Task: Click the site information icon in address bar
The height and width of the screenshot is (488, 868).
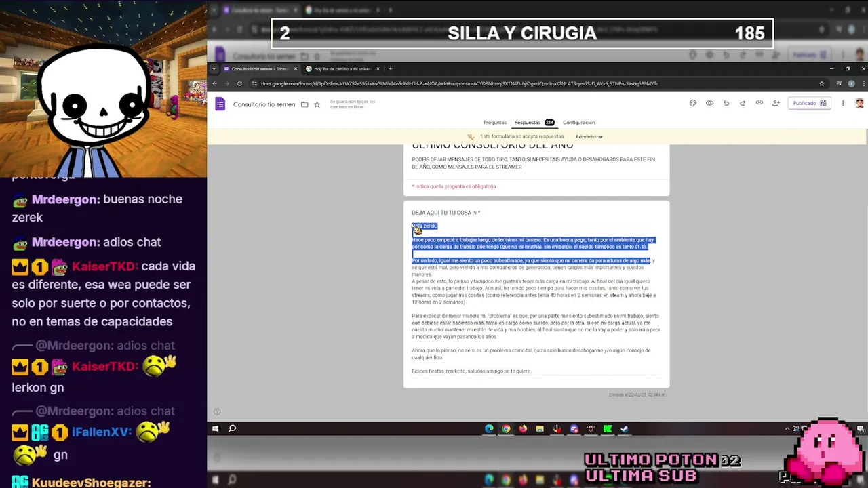Action: click(254, 83)
